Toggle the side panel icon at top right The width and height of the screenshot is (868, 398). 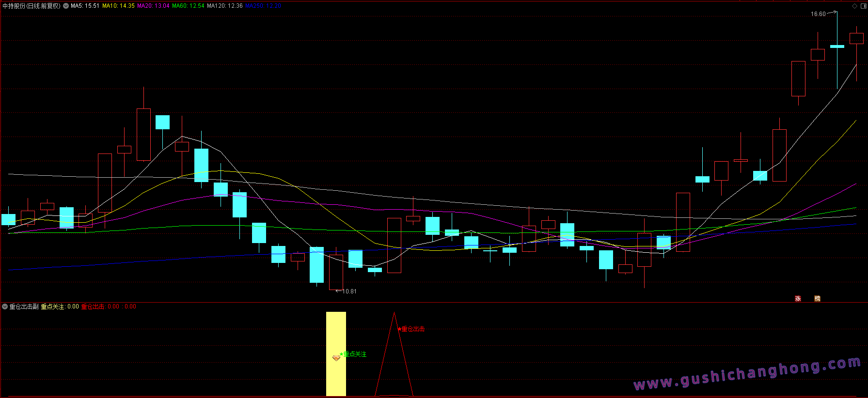(863, 6)
